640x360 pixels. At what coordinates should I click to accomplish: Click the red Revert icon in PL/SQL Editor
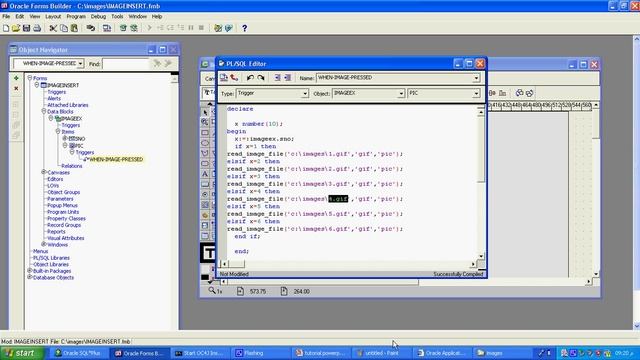tap(234, 78)
